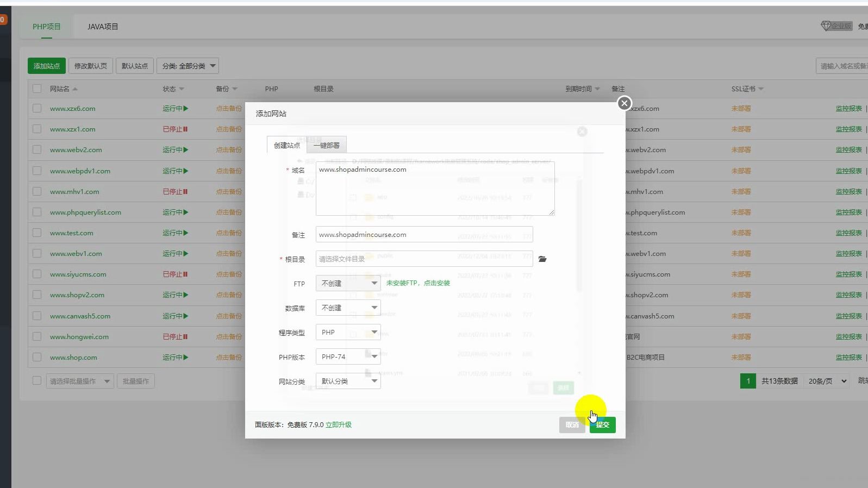Focus the 域名 textarea

[435, 188]
